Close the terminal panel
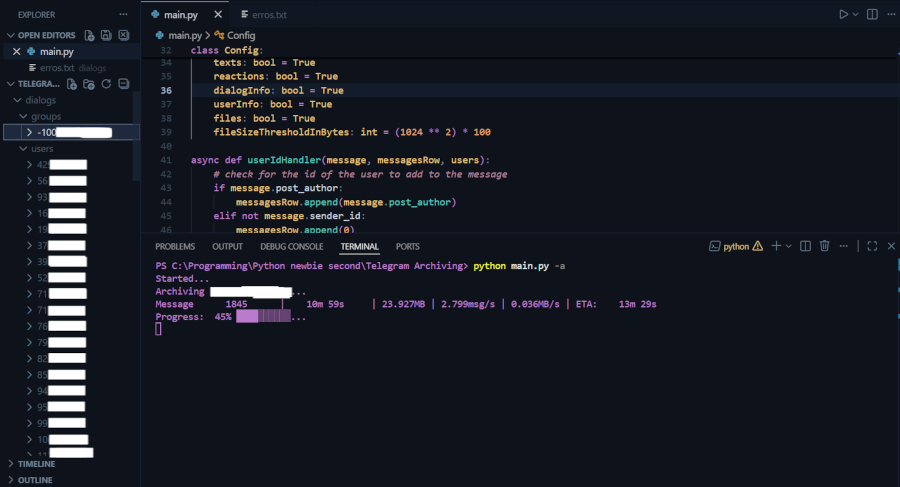 pos(891,246)
